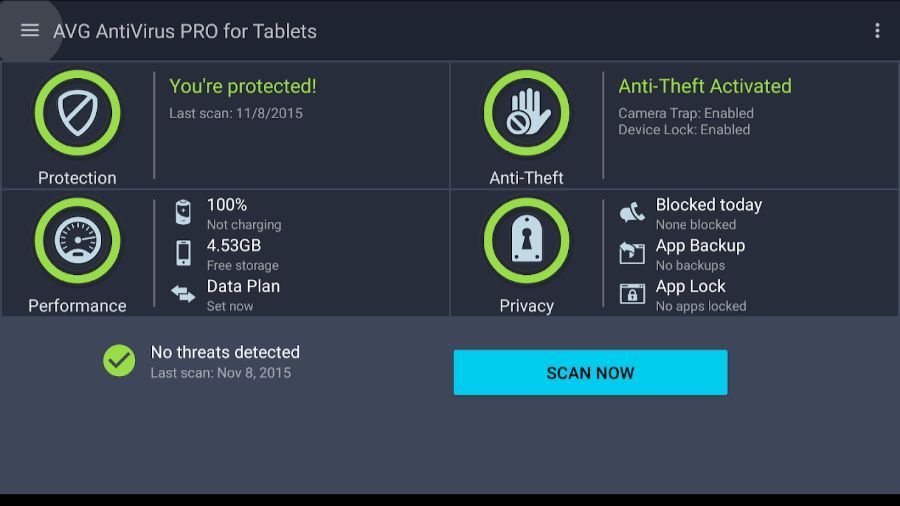
Task: Open the App Lock entry label
Action: click(x=691, y=286)
